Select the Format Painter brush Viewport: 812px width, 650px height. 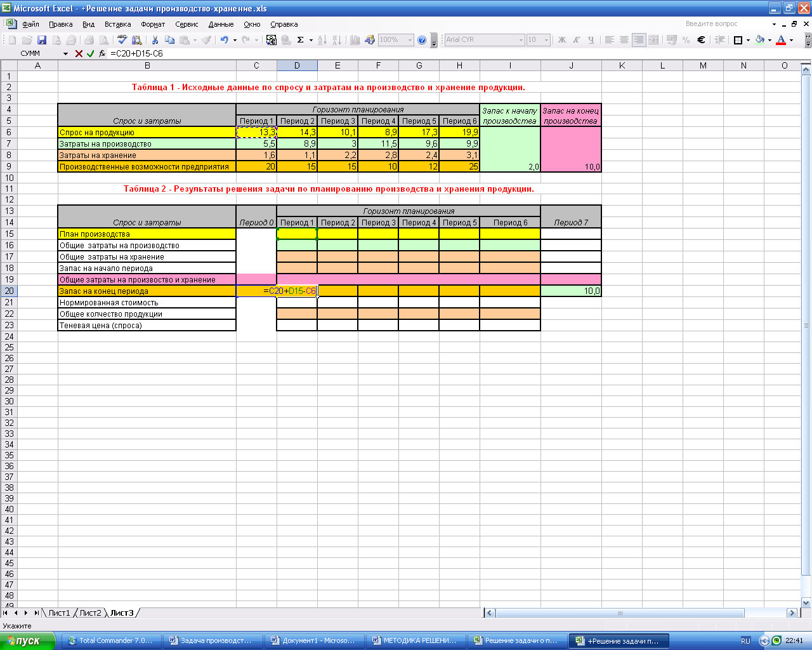click(x=207, y=40)
